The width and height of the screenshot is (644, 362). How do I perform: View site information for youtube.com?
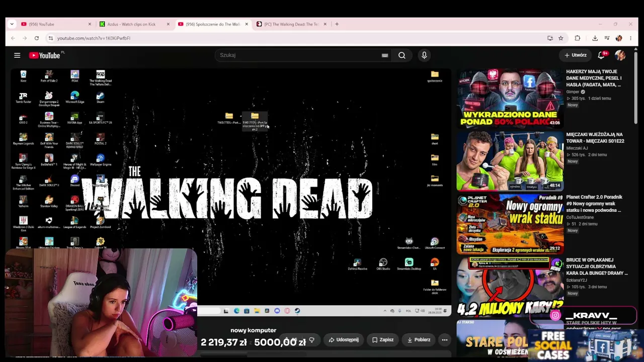pos(50,38)
